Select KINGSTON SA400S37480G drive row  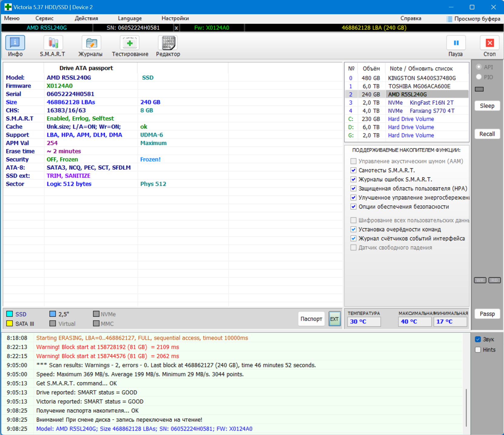click(x=407, y=78)
